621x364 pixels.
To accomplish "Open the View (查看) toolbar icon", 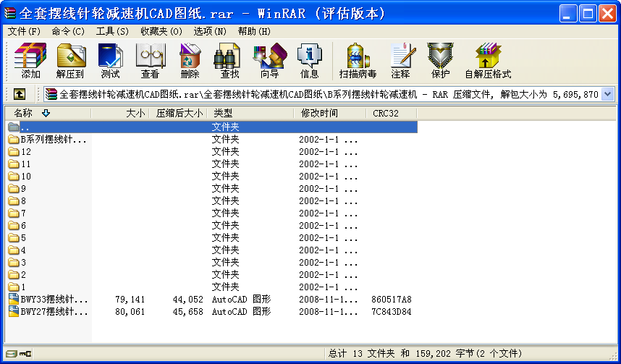I will 150,61.
